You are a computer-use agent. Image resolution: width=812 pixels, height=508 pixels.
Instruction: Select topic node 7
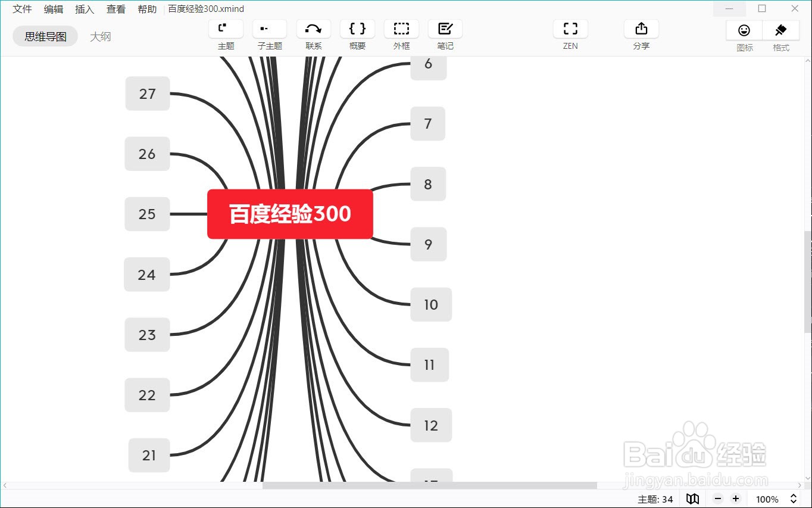pyautogui.click(x=428, y=124)
